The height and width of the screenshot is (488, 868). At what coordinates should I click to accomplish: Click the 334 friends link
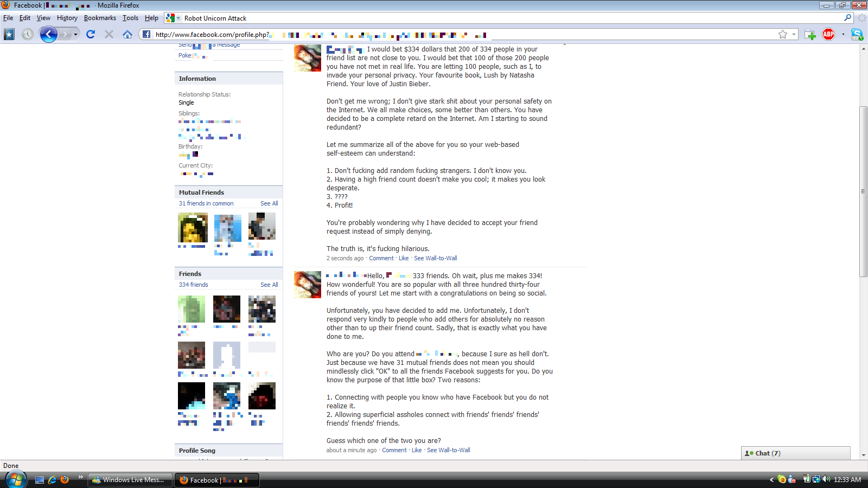pyautogui.click(x=194, y=285)
